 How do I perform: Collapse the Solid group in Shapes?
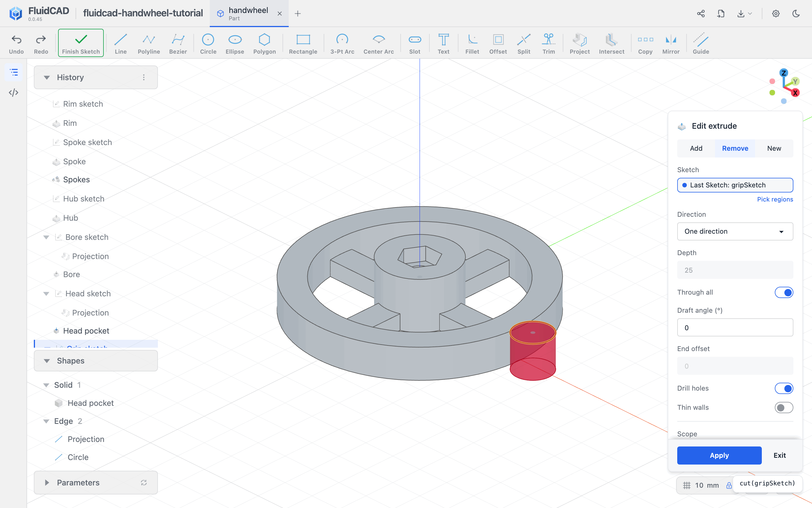coord(46,385)
